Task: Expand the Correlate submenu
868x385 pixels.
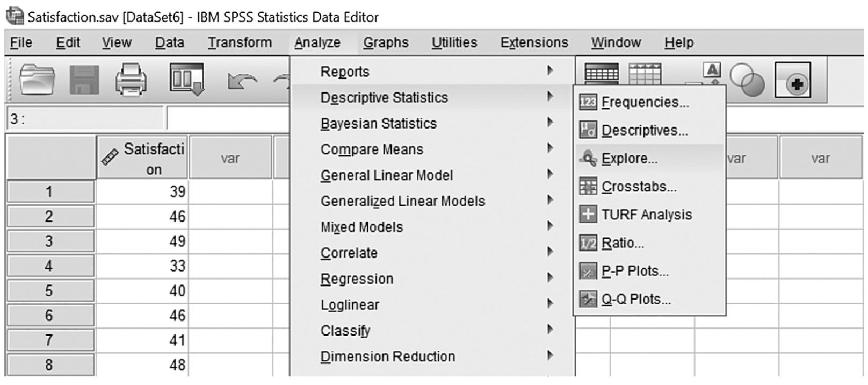Action: (x=432, y=253)
